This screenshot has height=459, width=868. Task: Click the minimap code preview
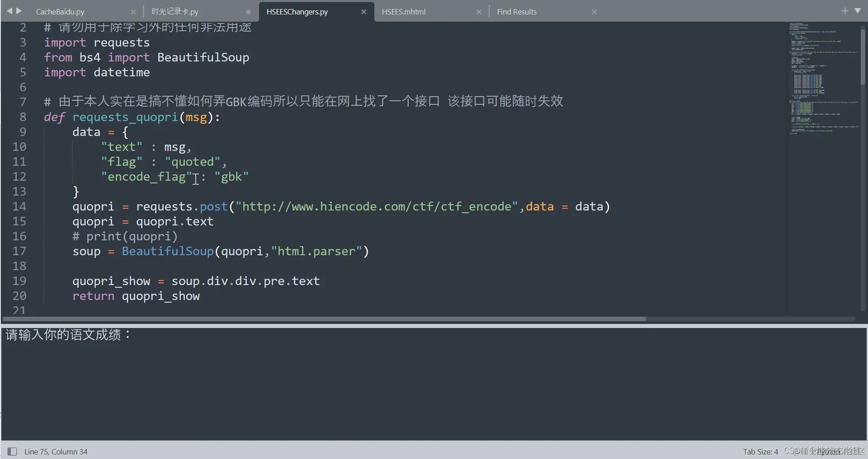tap(823, 78)
